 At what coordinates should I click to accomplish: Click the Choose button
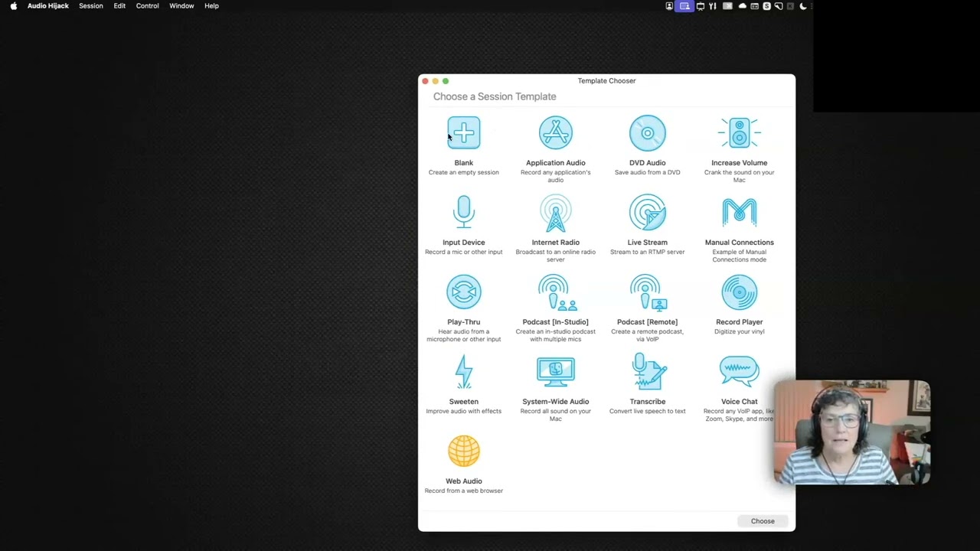click(763, 521)
